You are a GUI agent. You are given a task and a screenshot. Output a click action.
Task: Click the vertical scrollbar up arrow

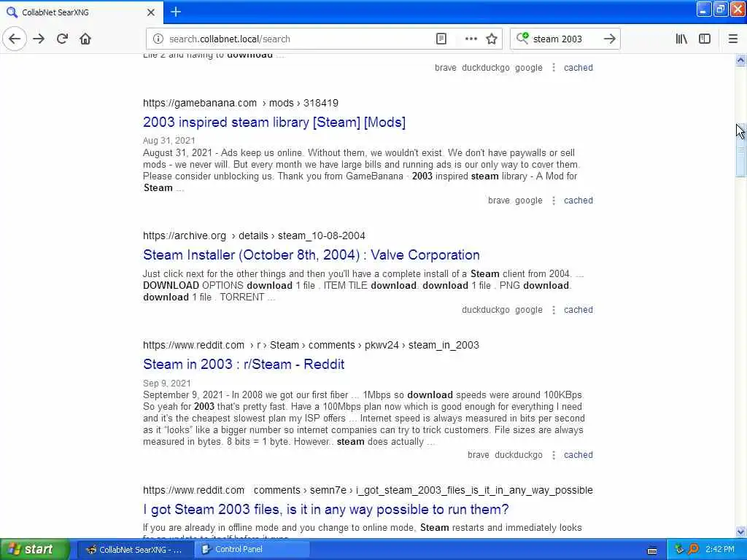coord(740,60)
